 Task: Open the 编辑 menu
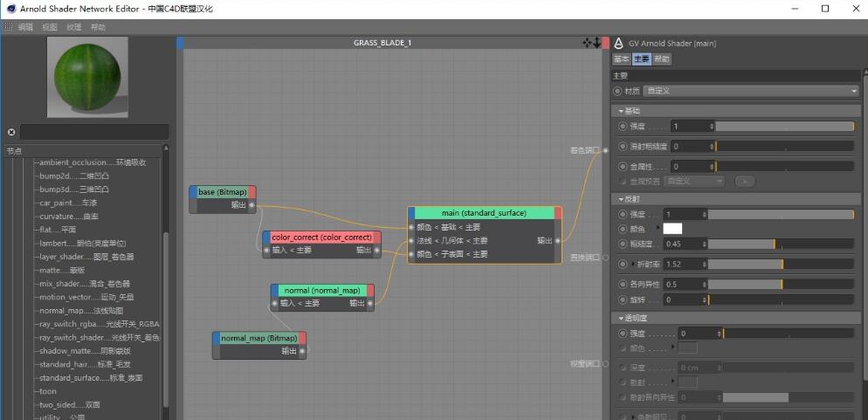point(25,27)
